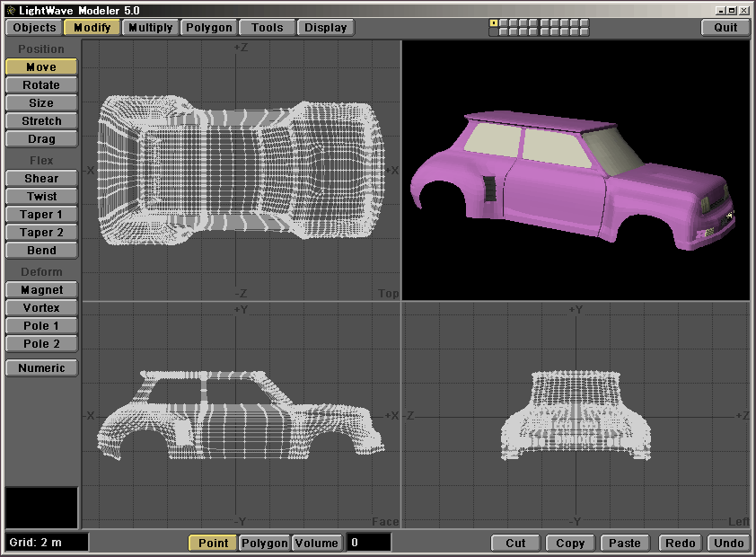
Task: Open the Display tab
Action: pos(325,27)
